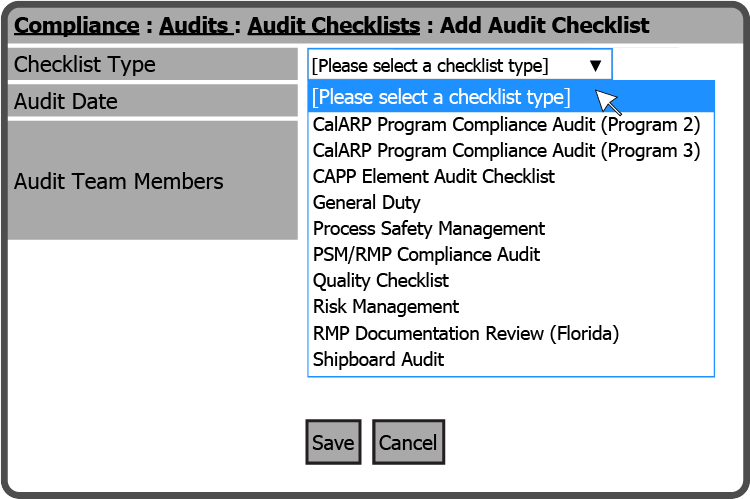The height and width of the screenshot is (499, 750).
Task: Click the Checklist Type combo box field
Action: [445, 66]
